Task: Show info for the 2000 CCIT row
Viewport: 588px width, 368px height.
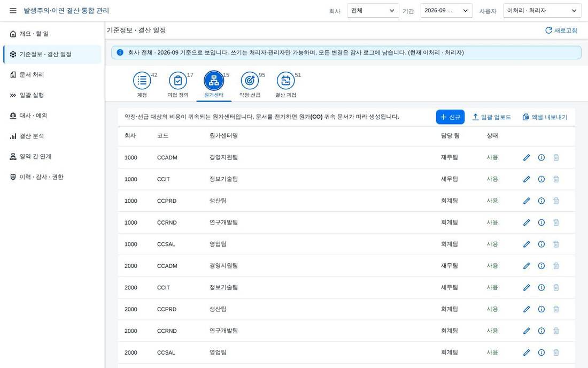Action: (541, 288)
